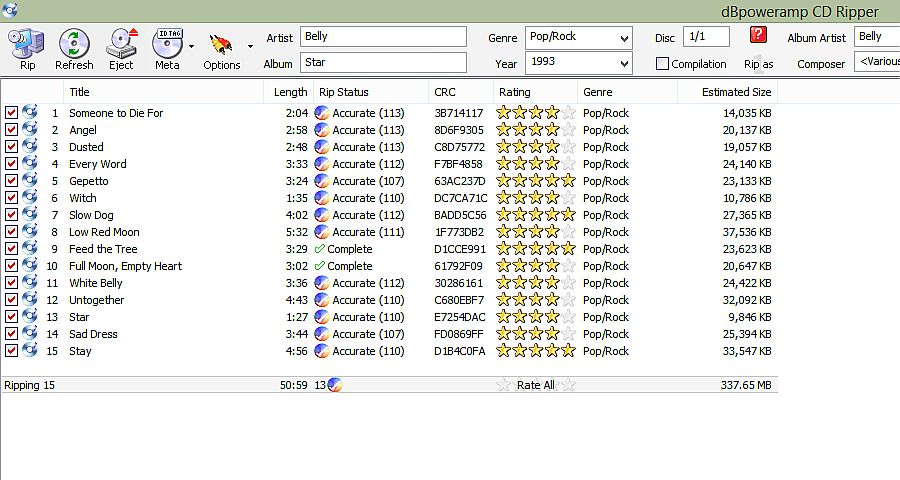The image size is (900, 480).
Task: Enable the Compilation checkbox
Action: coord(662,64)
